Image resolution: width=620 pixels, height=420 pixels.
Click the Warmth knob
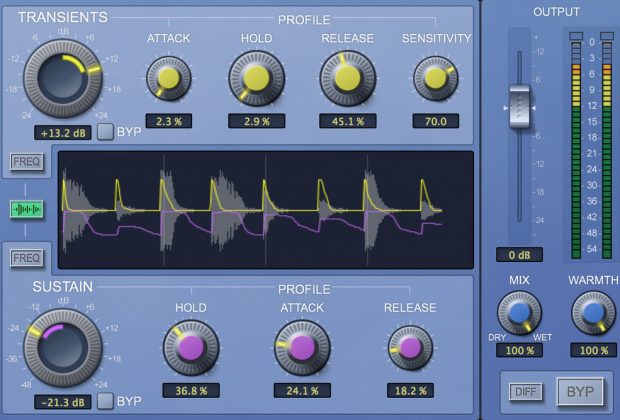(x=593, y=313)
